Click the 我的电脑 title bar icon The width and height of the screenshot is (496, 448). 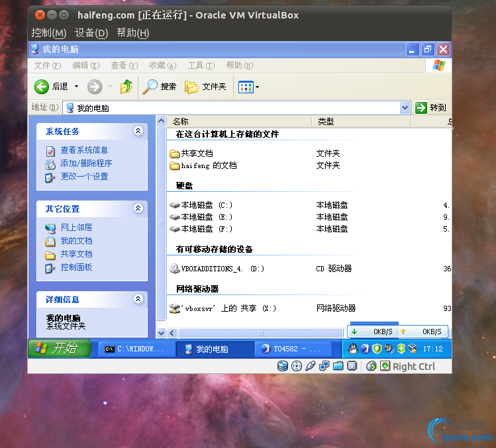tap(35, 50)
